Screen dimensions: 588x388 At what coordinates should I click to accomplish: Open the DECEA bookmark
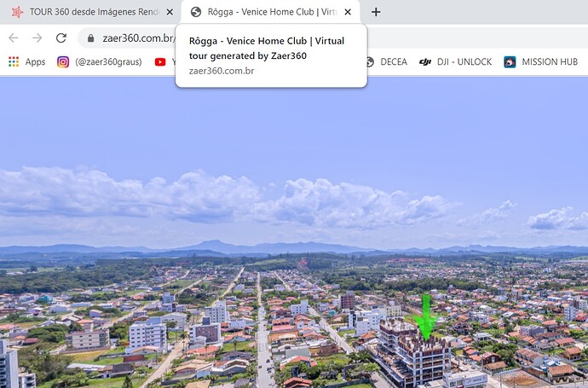click(394, 62)
